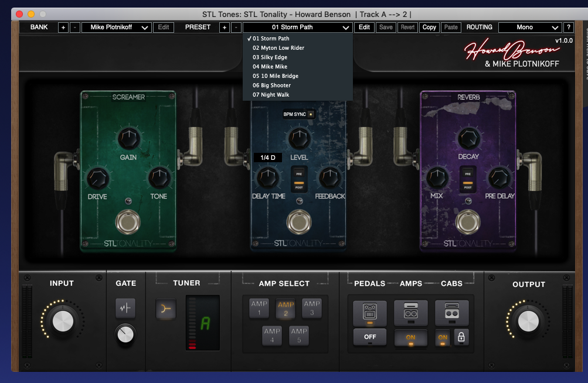588x383 pixels.
Task: Select AMP 1
Action: pos(259,308)
